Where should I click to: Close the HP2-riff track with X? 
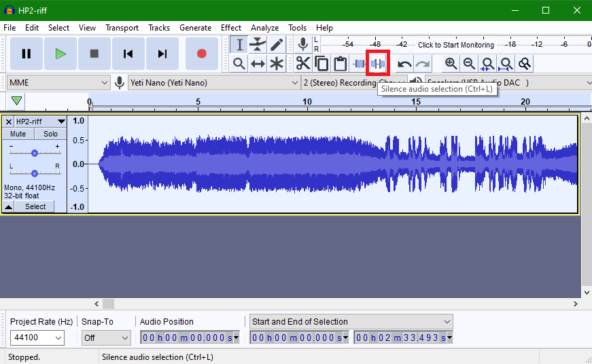pyautogui.click(x=9, y=122)
